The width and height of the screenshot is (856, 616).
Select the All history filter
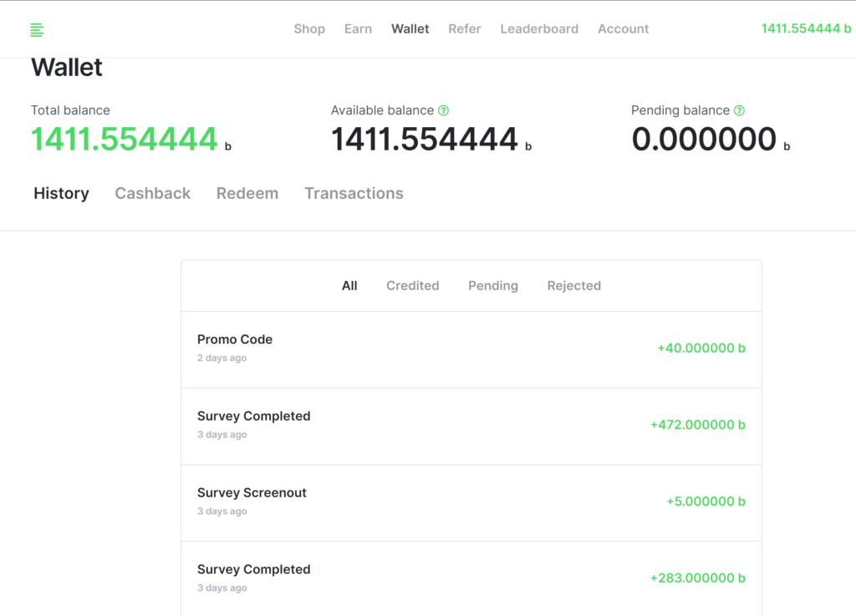tap(349, 286)
